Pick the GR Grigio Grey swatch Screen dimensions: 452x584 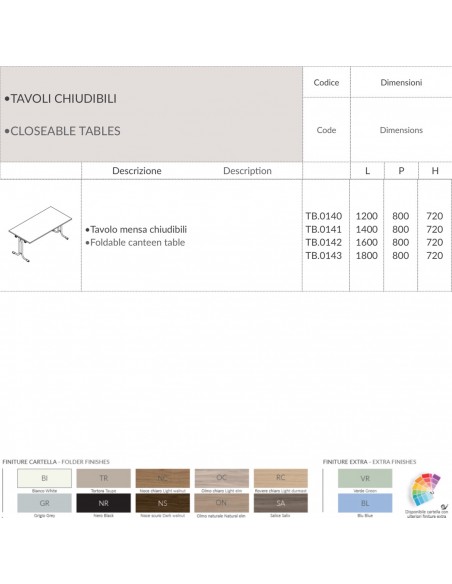(x=44, y=503)
